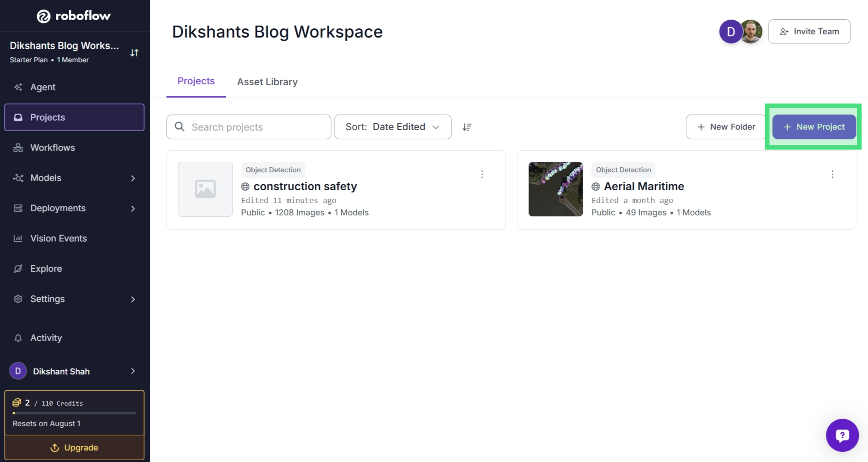This screenshot has width=868, height=462.
Task: Open the Explore page
Action: tap(74, 269)
